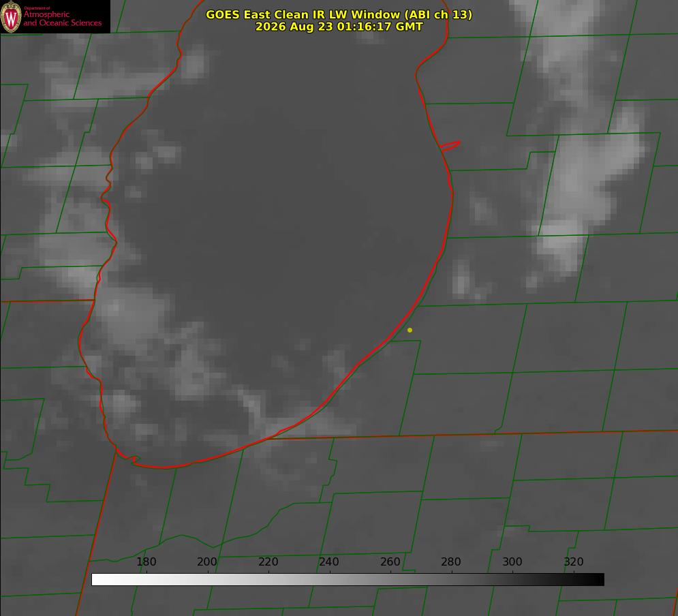Click the 260 label on the colorbar
The image size is (678, 616).
click(390, 561)
